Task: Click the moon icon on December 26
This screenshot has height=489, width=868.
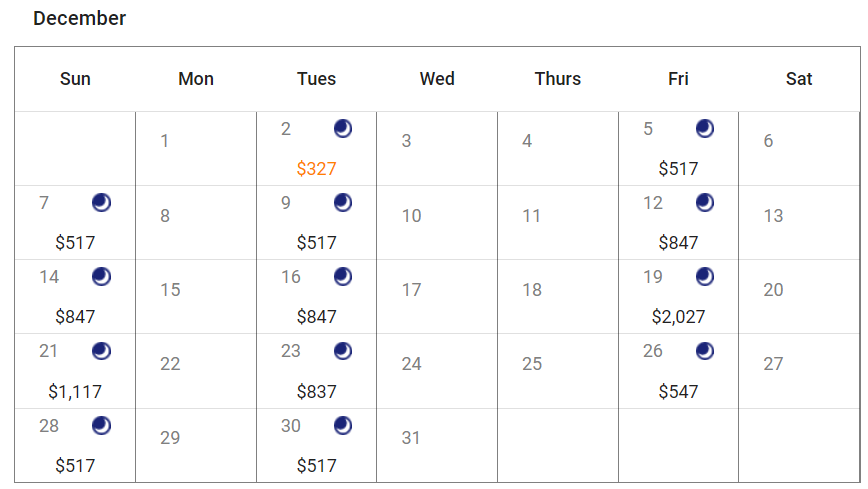Action: (705, 351)
